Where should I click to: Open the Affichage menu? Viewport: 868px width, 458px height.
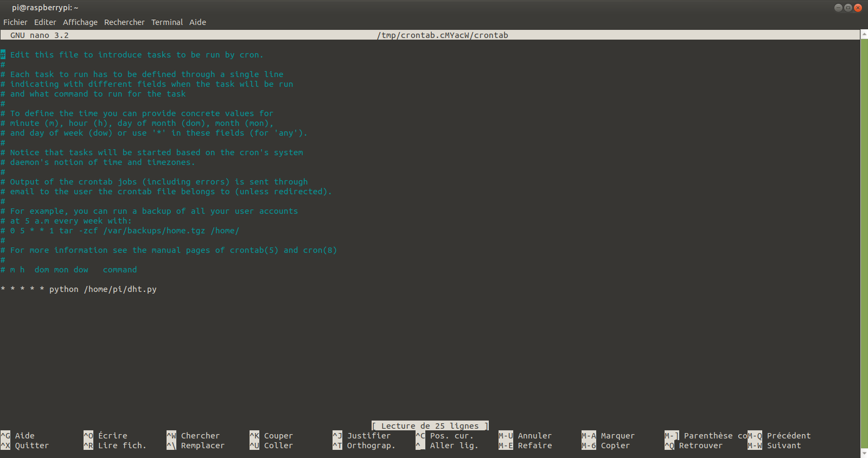(x=80, y=22)
